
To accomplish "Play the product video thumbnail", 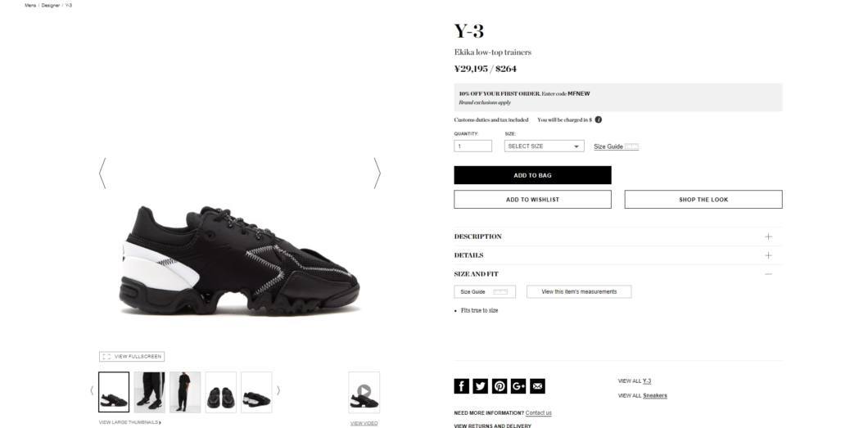I will tap(364, 392).
